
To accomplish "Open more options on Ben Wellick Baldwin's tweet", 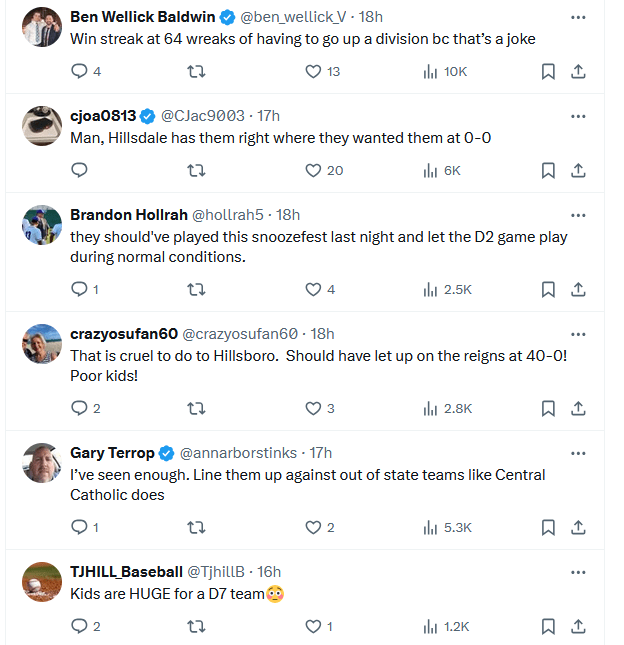I will 578,17.
